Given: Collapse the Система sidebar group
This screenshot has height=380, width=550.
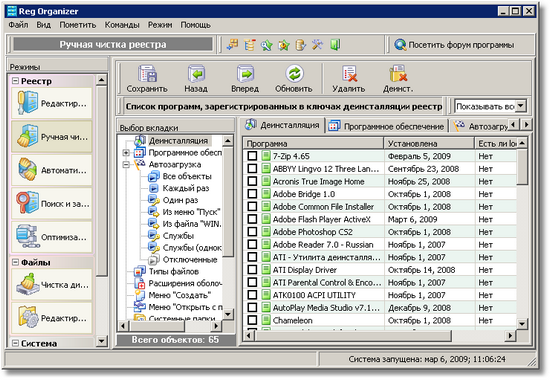Looking at the screenshot, I should point(15,343).
